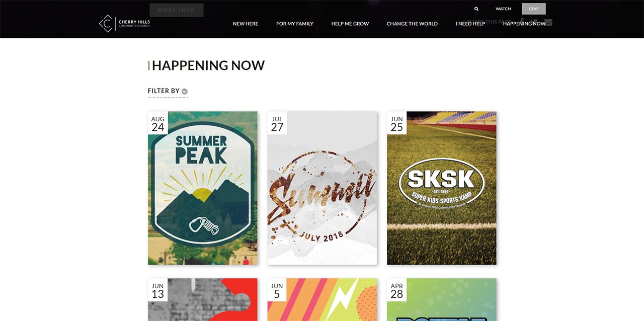Image resolution: width=644 pixels, height=321 pixels.
Task: Open Change the World menu
Action: (x=412, y=24)
